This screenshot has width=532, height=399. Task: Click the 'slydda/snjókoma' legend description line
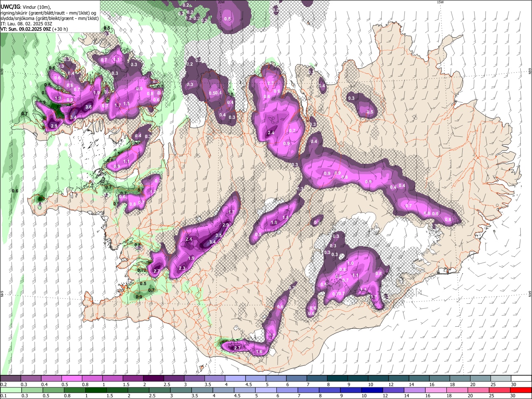(x=49, y=18)
